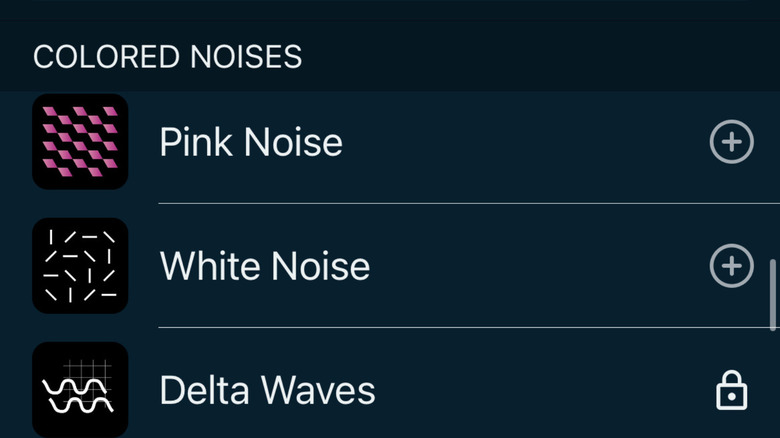The height and width of the screenshot is (438, 780).
Task: Add Pink Noise with its plus icon
Action: tap(731, 142)
